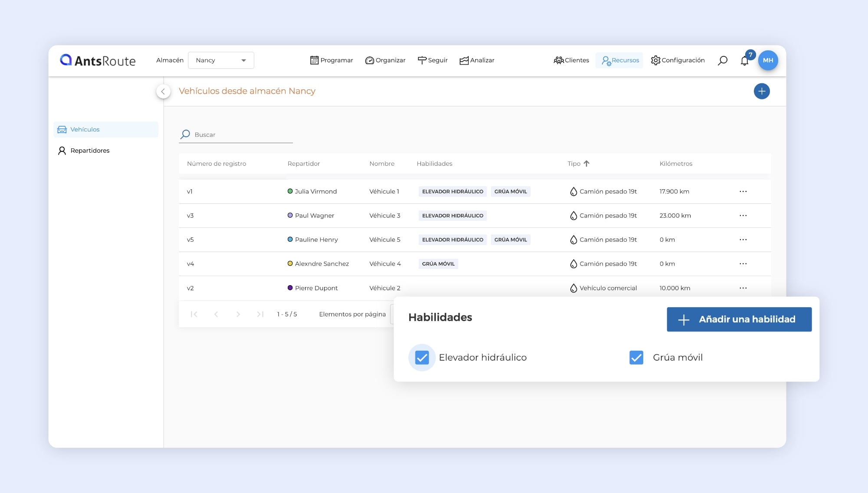Select Repartidores in the sidebar

tap(90, 151)
